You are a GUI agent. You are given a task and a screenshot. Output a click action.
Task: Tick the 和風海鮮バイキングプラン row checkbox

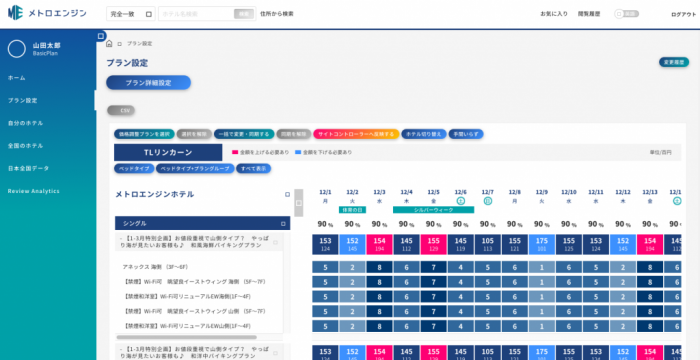coord(275,243)
